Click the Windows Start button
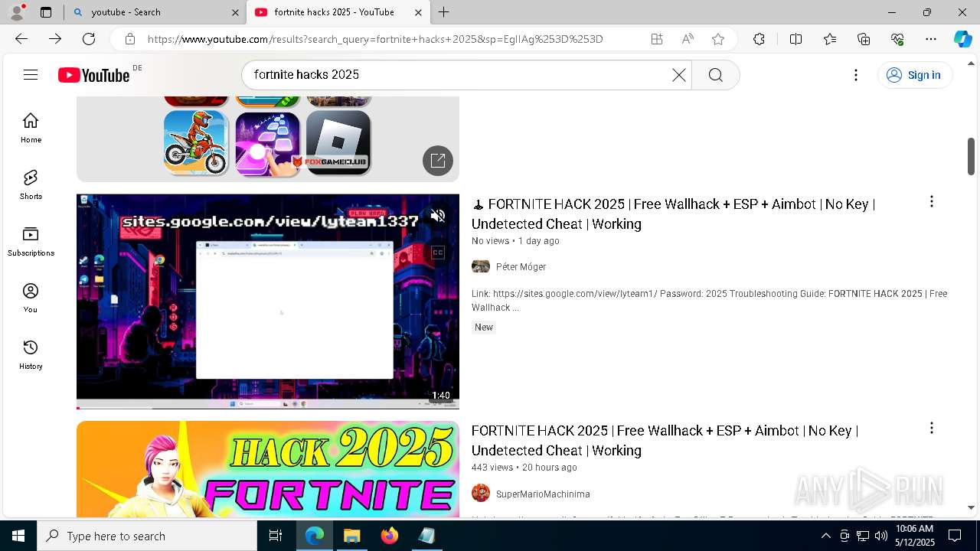Viewport: 980px width, 551px height. pos(18,536)
